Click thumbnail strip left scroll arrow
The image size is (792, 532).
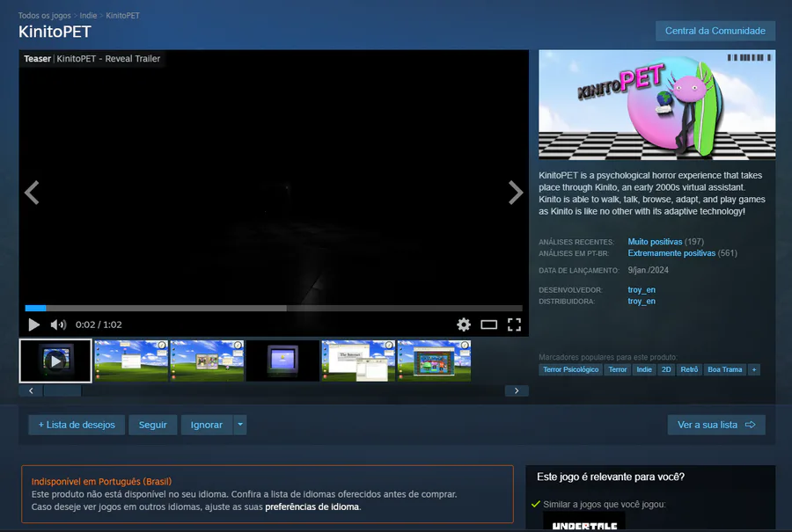pos(31,390)
